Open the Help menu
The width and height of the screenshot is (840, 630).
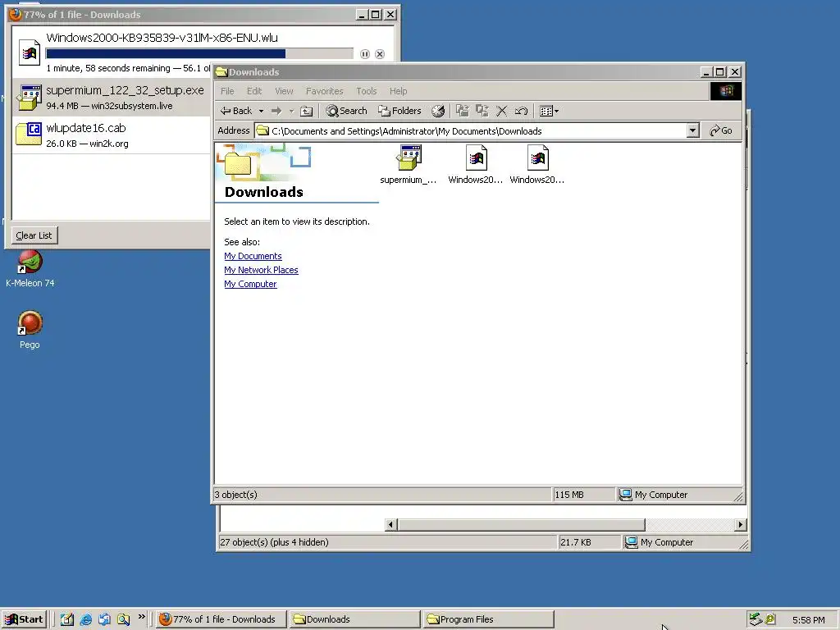tap(398, 91)
